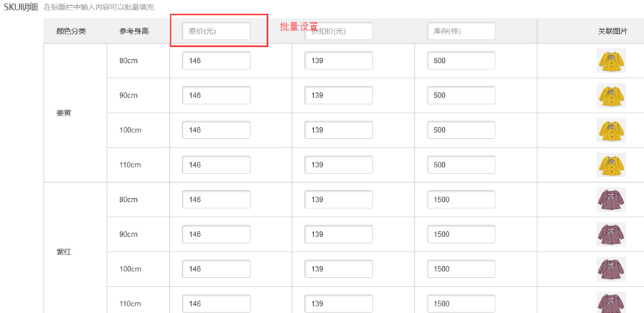Edit original price for purple-red 100cm SKU
This screenshot has height=313, width=644.
click(x=216, y=269)
